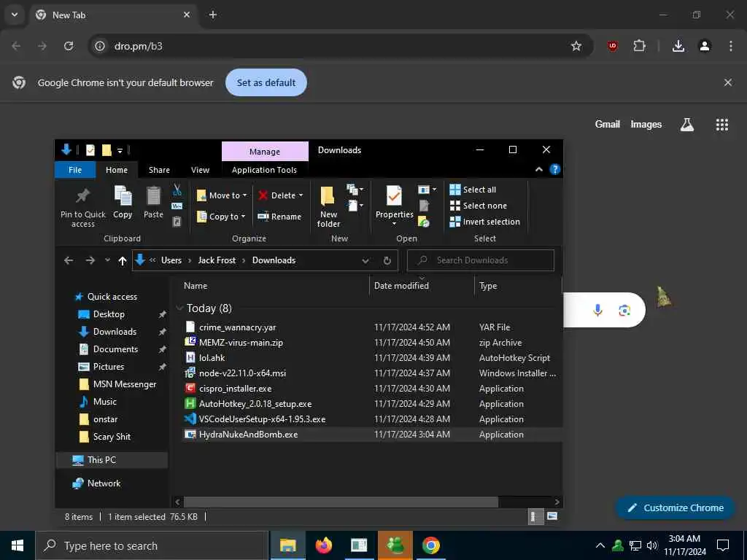
Task: Open a new Chrome tab
Action: tap(213, 15)
